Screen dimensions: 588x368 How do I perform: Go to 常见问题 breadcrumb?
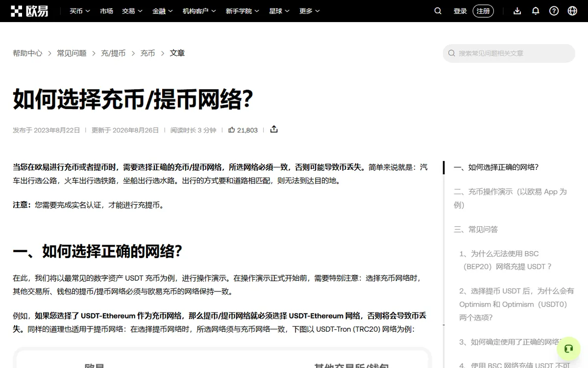click(x=72, y=53)
